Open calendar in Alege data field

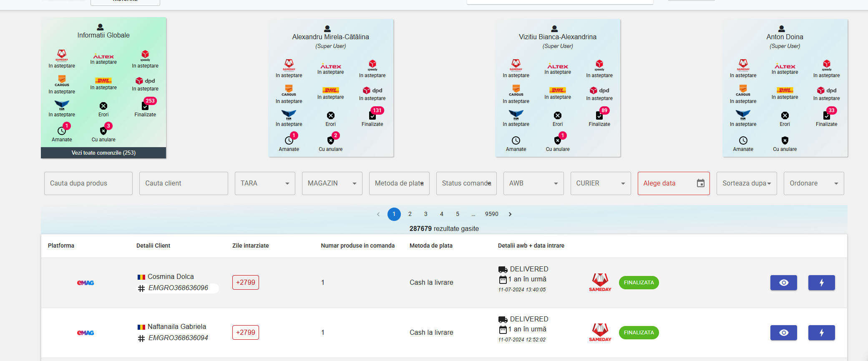coord(700,183)
